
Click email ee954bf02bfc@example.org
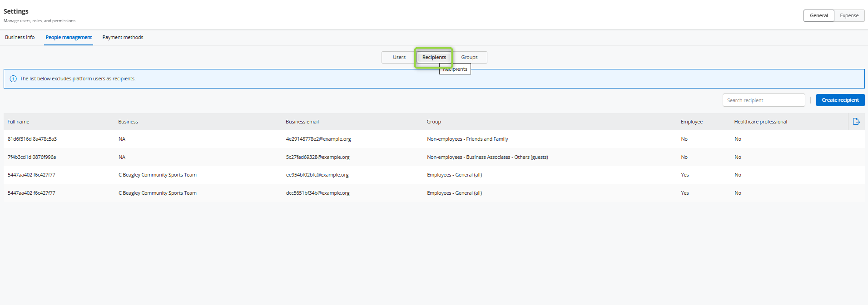click(317, 175)
